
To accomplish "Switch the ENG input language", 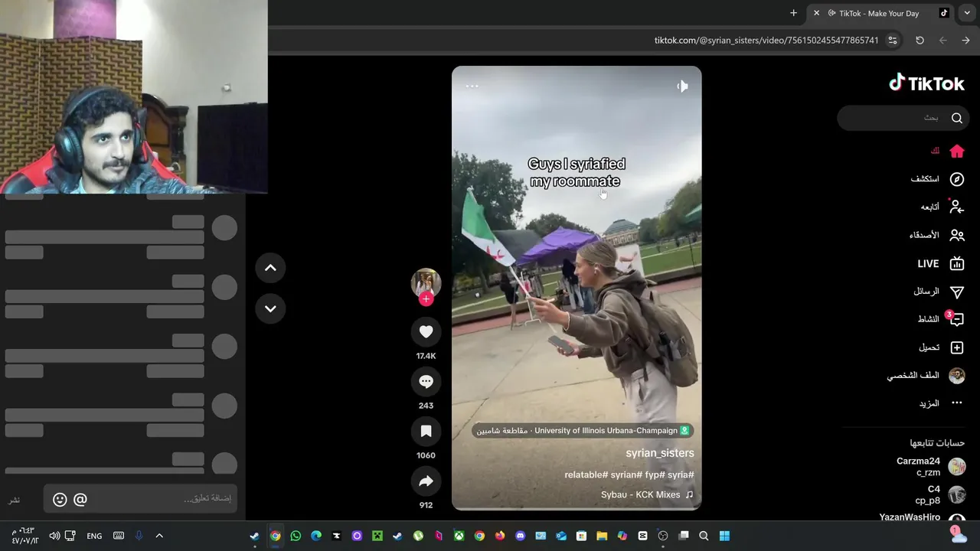I will pos(94,536).
